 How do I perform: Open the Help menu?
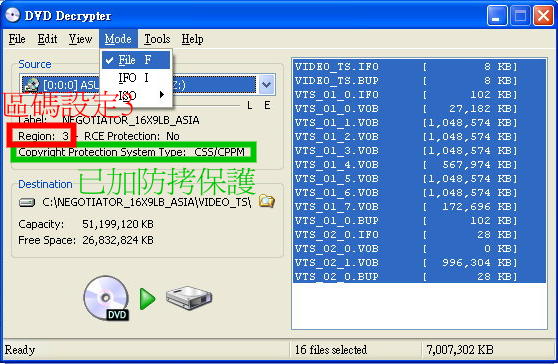(x=192, y=39)
